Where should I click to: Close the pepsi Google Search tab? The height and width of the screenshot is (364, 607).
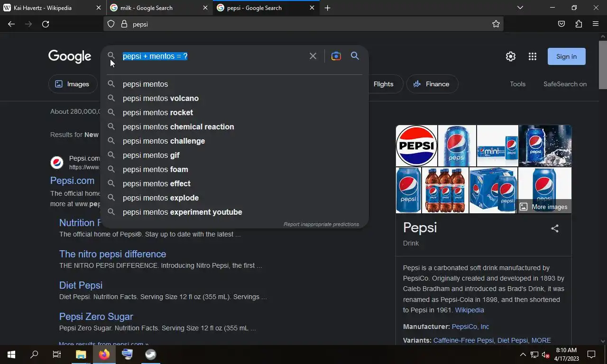[x=312, y=8]
